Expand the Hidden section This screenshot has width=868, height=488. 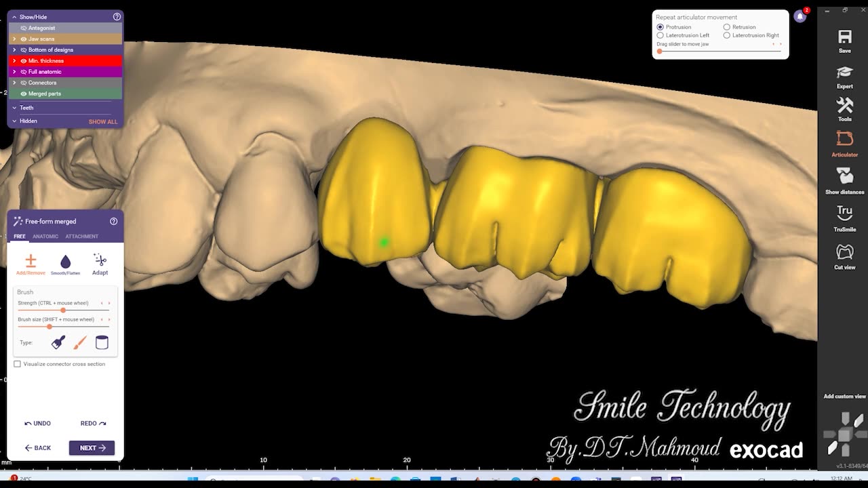pyautogui.click(x=14, y=121)
